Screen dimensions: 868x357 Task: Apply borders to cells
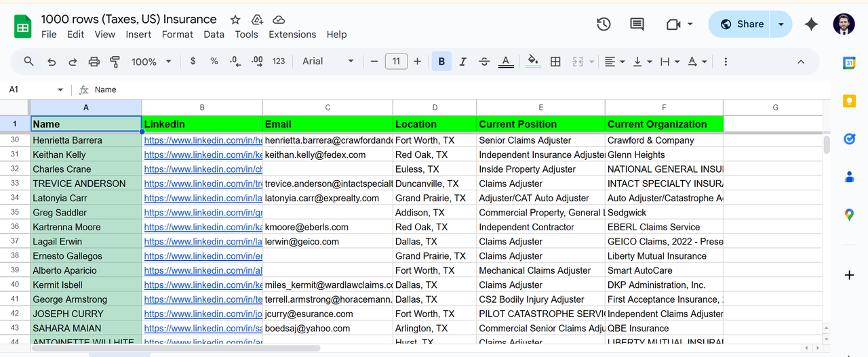point(555,62)
